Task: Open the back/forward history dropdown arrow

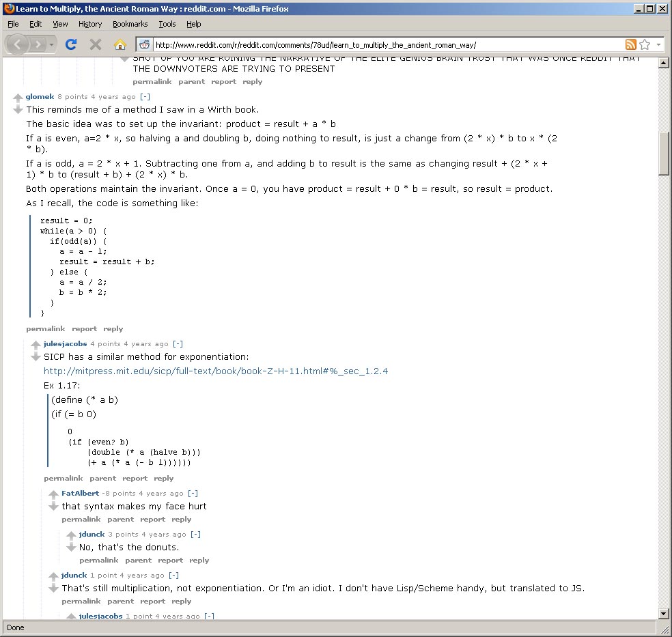Action: coord(51,44)
